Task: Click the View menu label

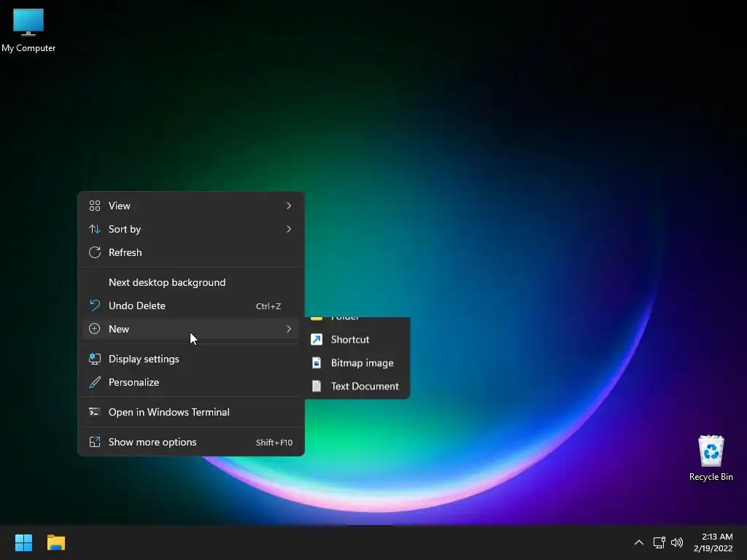Action: point(119,206)
